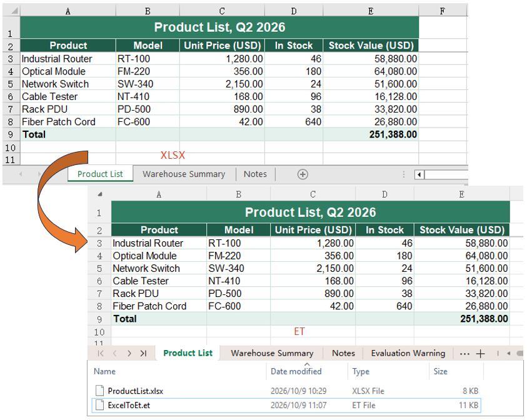Viewport: 527px width, 420px height.
Task: Open the Notes tab in ET window
Action: (x=343, y=353)
